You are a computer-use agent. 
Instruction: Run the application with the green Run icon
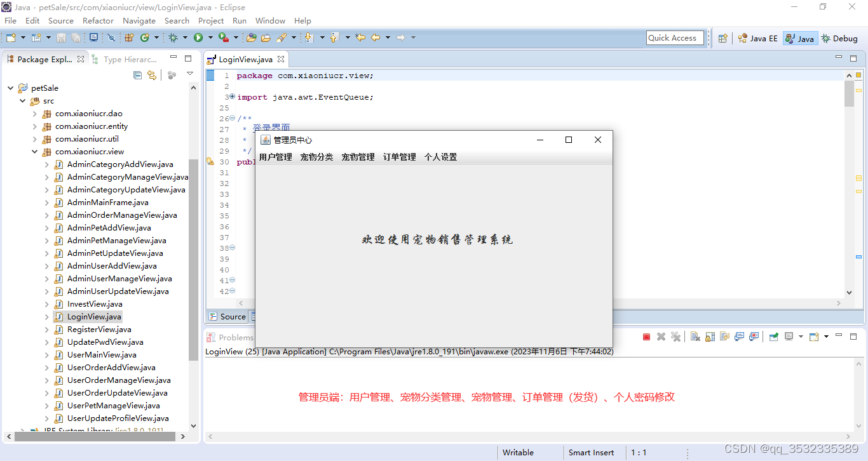click(199, 38)
